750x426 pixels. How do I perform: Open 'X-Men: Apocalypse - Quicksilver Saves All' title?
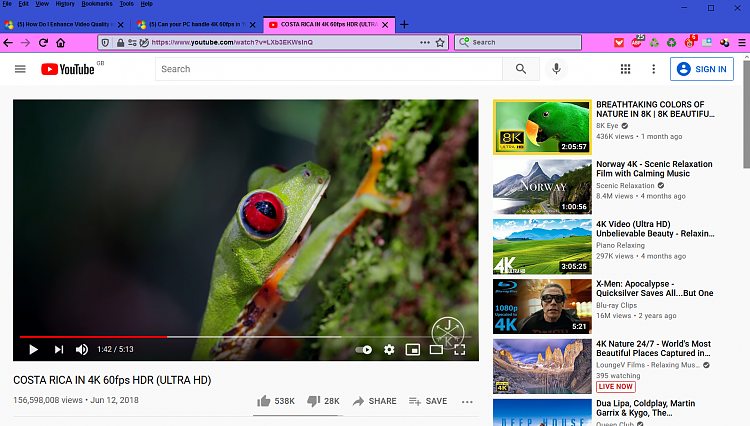(x=655, y=288)
